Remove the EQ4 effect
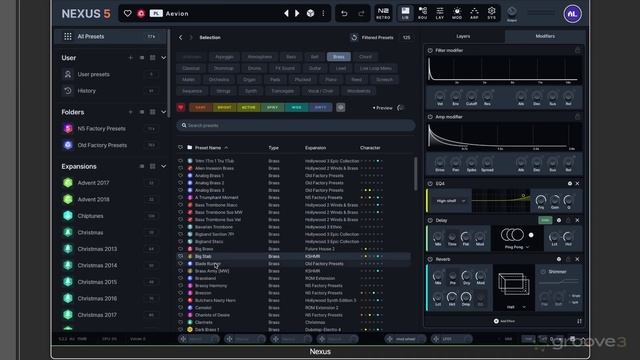 [x=577, y=184]
